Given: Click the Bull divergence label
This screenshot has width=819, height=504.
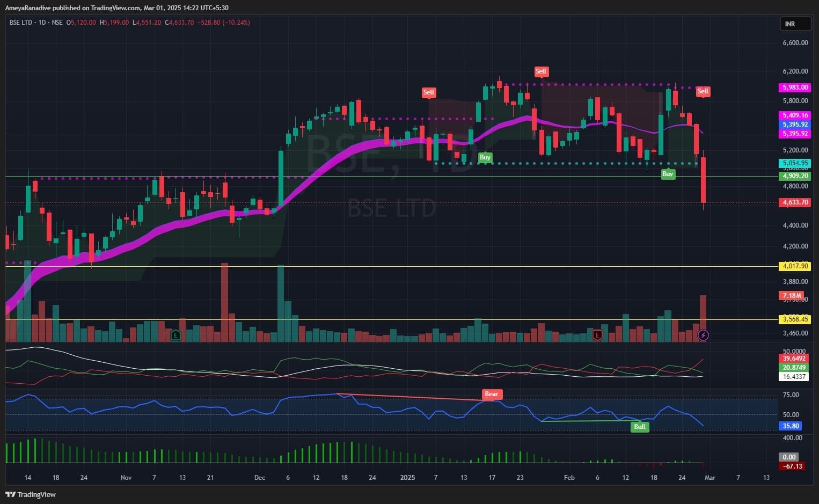Looking at the screenshot, I should pos(640,427).
